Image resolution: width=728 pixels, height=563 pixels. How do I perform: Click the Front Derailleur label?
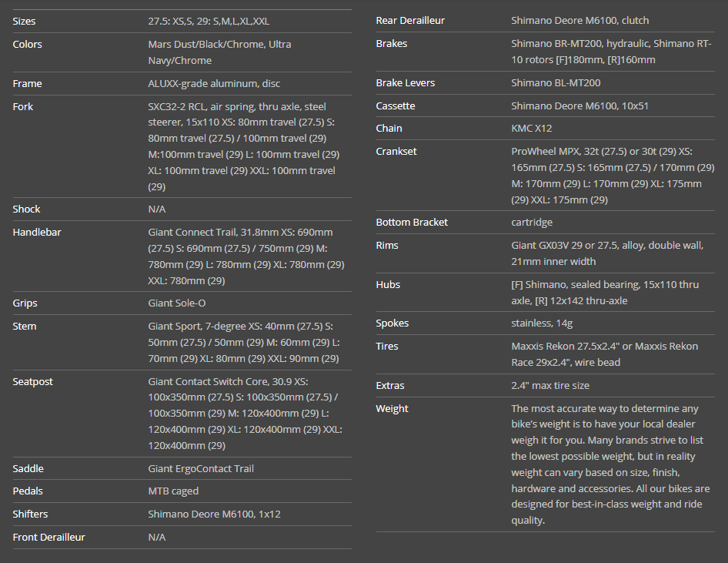tap(49, 537)
